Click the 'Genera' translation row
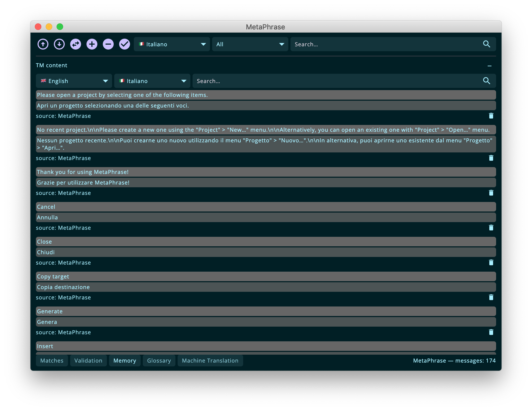Image resolution: width=532 pixels, height=411 pixels. tap(266, 322)
